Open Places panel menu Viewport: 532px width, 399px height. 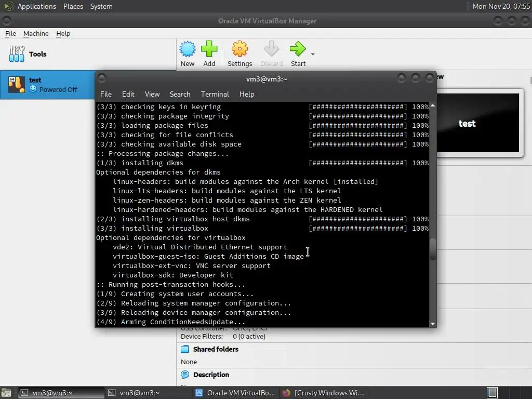73,6
